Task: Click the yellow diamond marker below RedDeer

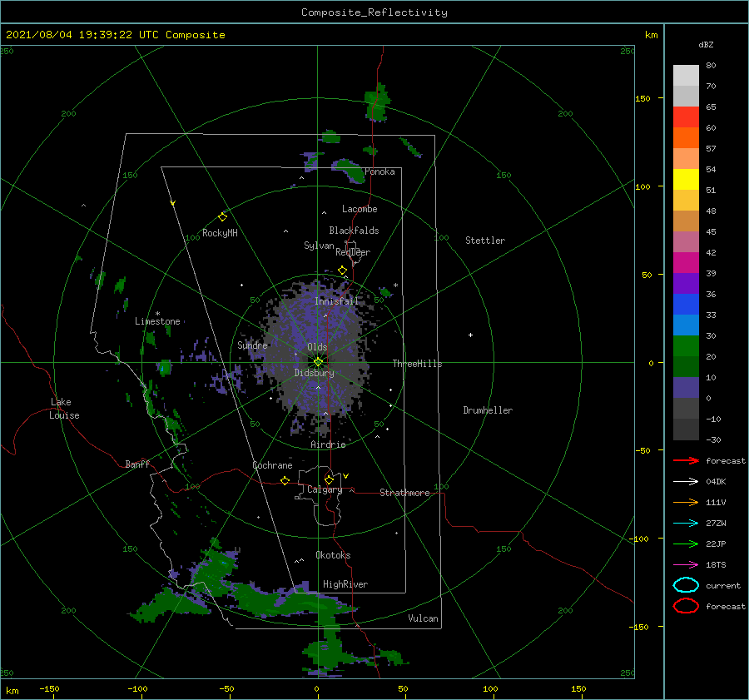Action: click(343, 271)
